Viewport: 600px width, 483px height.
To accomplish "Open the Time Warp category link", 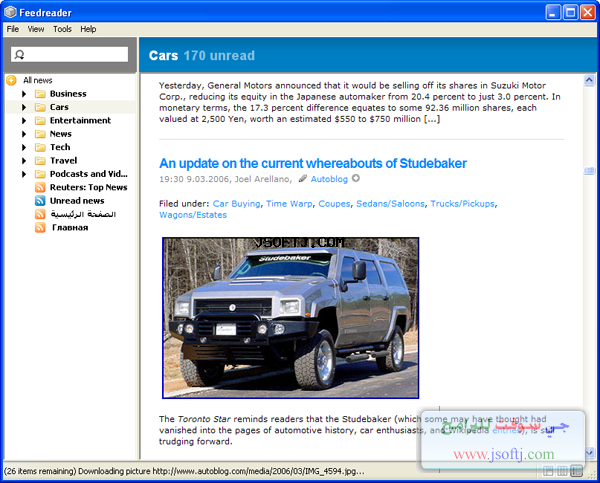I will coord(289,204).
